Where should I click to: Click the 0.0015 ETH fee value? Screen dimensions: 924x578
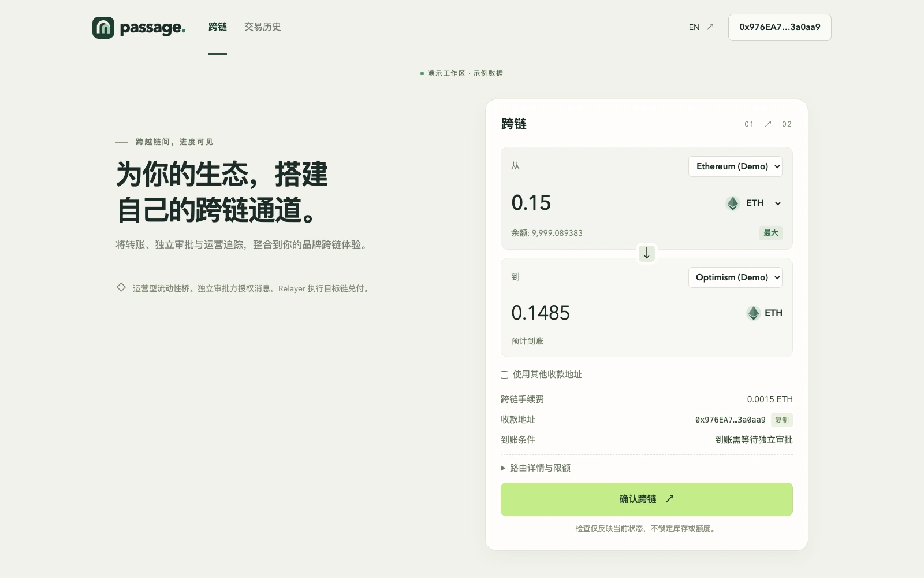(770, 399)
